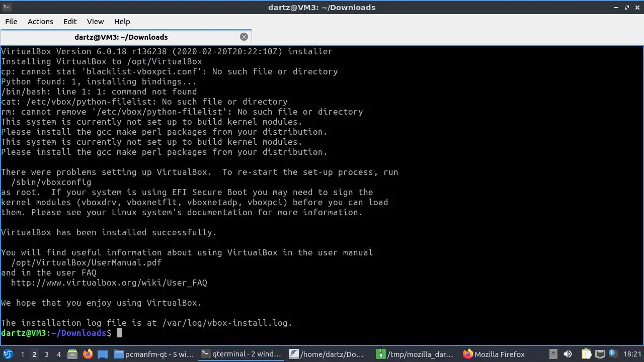Open the network connection tray icon
Viewport: 644px width, 362px height.
click(x=600, y=354)
